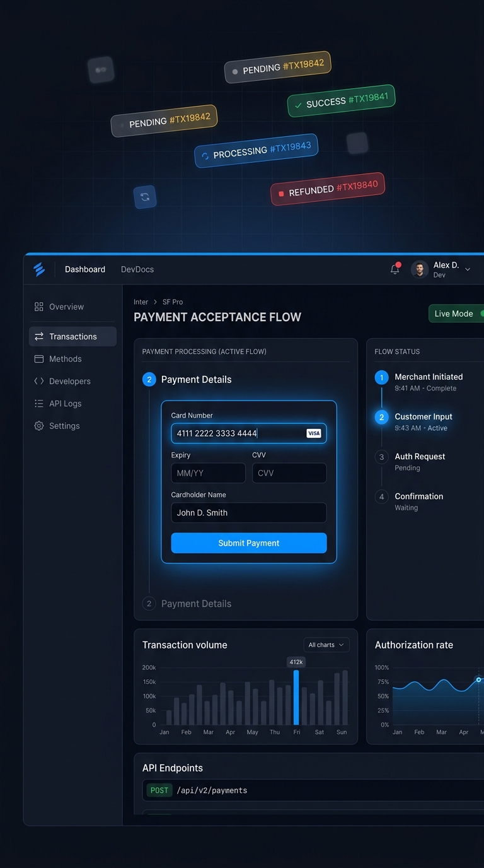Click the API Endpoints heading
This screenshot has height=868, width=484.
pos(173,768)
